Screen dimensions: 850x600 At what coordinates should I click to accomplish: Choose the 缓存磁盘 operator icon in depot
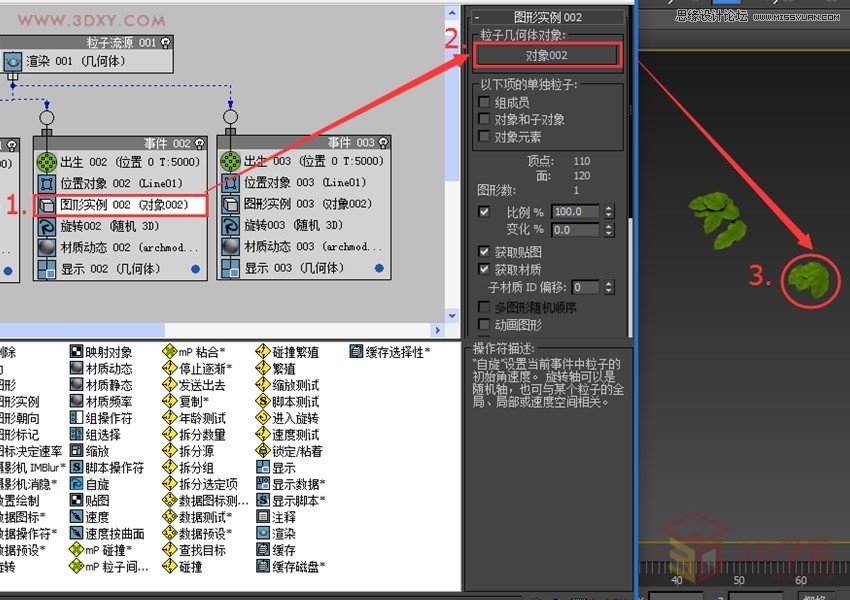[263, 567]
